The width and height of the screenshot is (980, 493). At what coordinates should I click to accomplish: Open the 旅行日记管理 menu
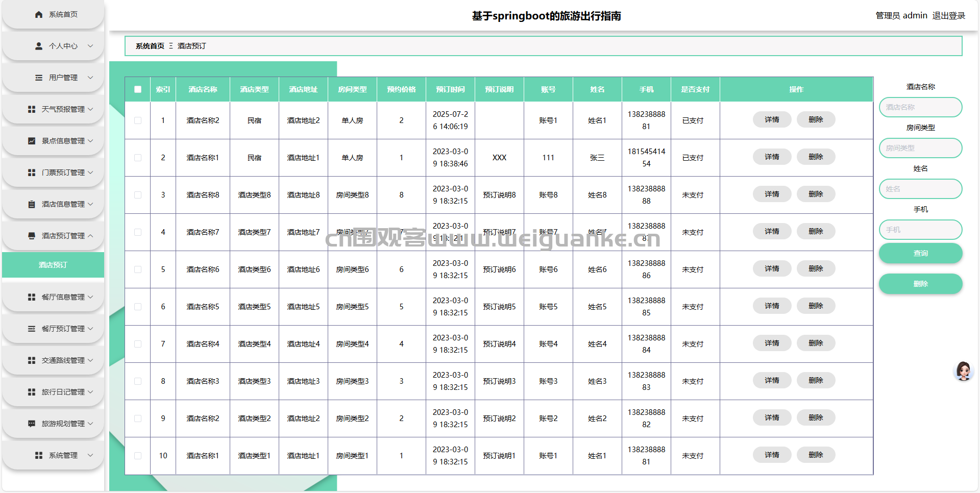click(53, 392)
